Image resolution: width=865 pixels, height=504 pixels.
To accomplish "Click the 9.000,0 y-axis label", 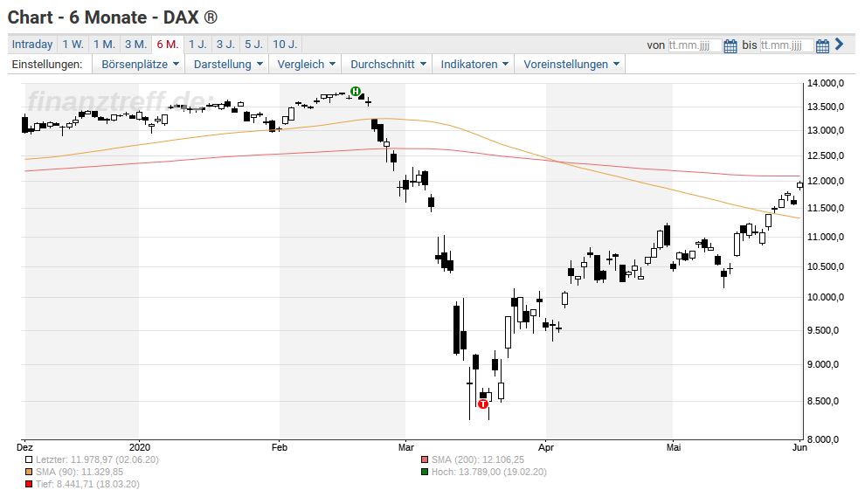I will (823, 364).
